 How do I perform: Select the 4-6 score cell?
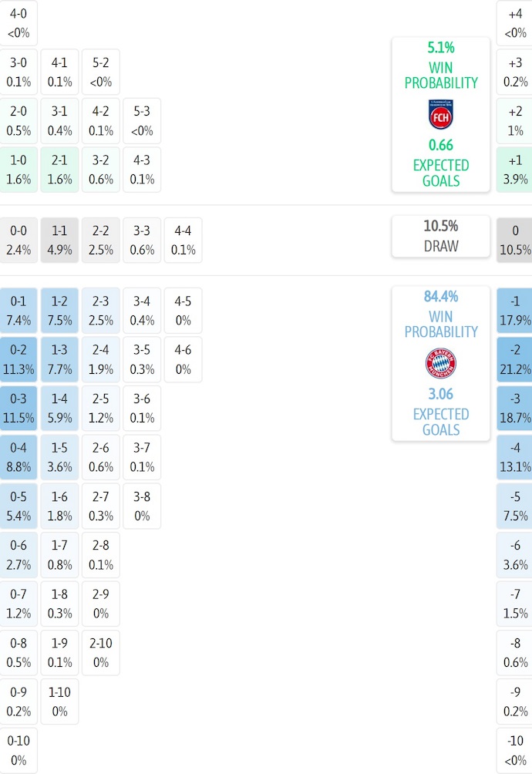click(183, 359)
